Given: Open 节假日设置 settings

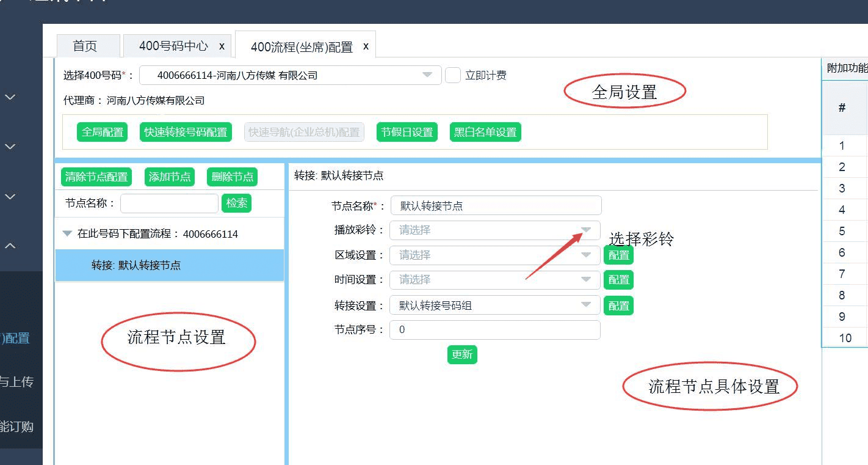Looking at the screenshot, I should coord(407,132).
